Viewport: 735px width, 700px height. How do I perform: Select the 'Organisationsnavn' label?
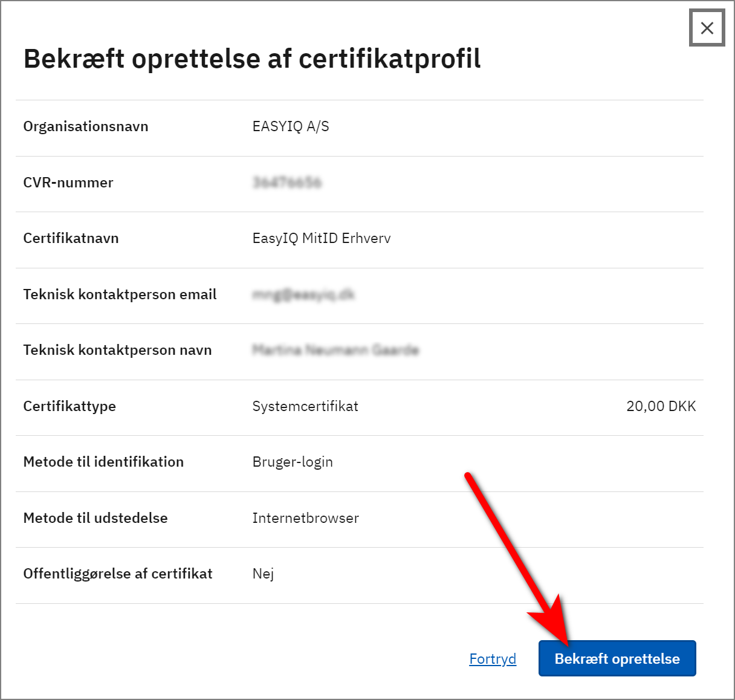[86, 126]
